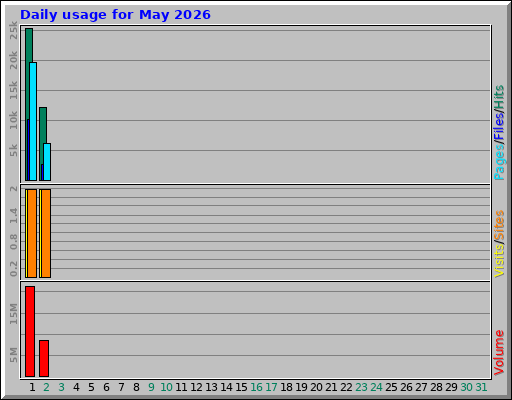Click day '19' on the x-axis
This screenshot has height=400, width=512.
coord(301,387)
